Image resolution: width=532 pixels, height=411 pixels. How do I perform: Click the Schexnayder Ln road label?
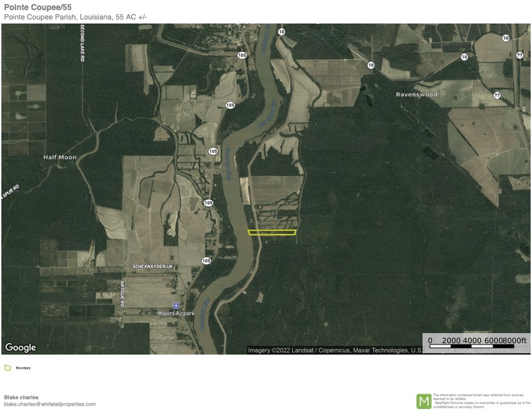click(x=152, y=267)
